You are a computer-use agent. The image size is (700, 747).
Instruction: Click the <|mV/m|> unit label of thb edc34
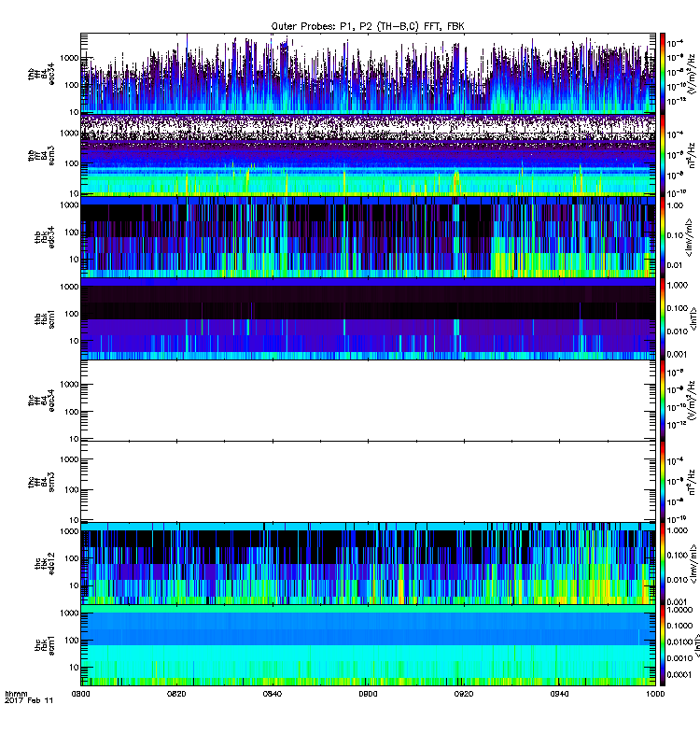[x=689, y=237]
